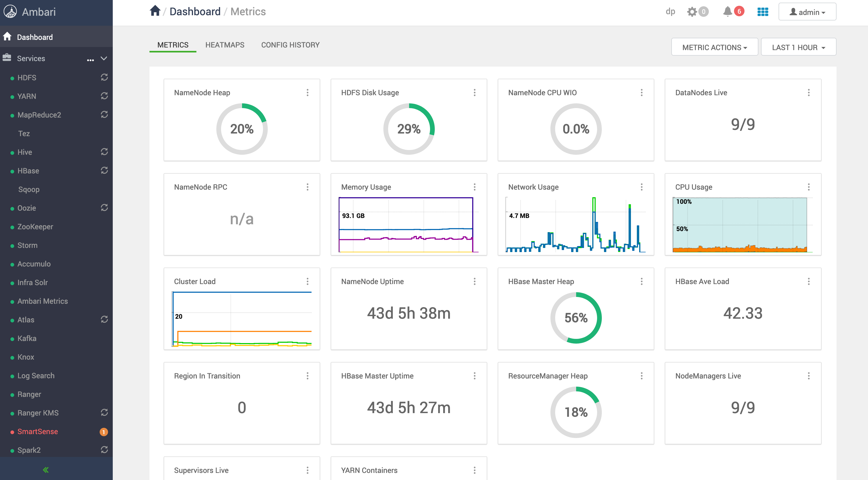Viewport: 868px width, 480px height.
Task: Click the NameNode Heap options menu
Action: [308, 92]
